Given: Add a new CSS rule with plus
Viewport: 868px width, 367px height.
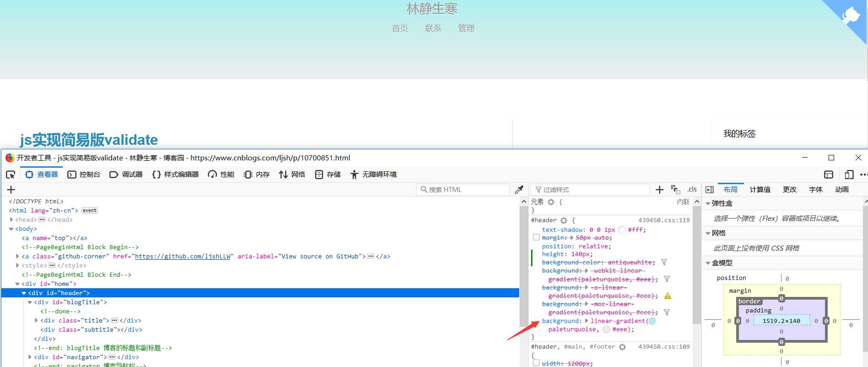Looking at the screenshot, I should point(660,190).
